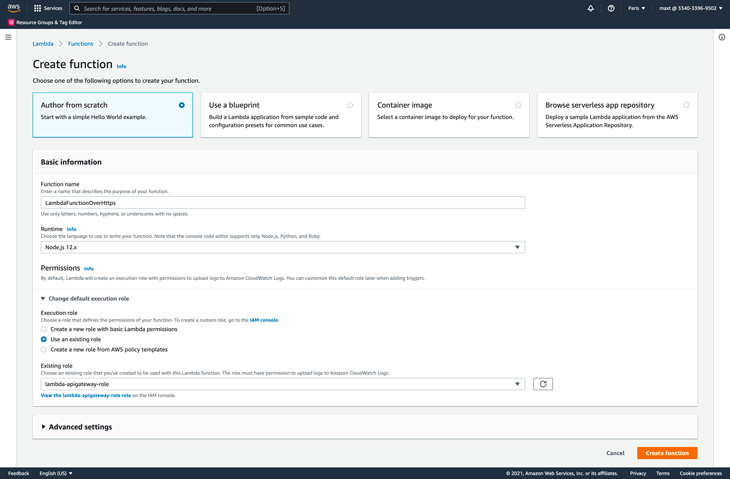Open the help question mark icon

pyautogui.click(x=611, y=8)
